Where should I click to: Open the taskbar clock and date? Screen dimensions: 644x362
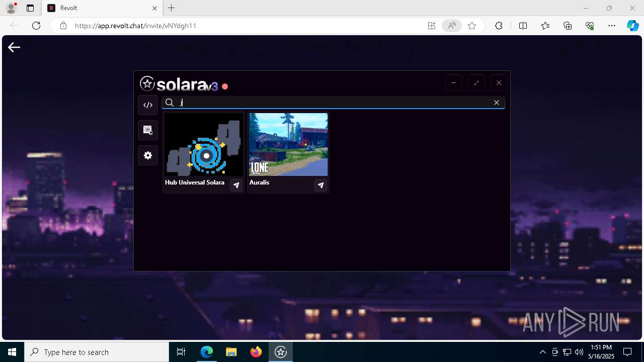601,352
